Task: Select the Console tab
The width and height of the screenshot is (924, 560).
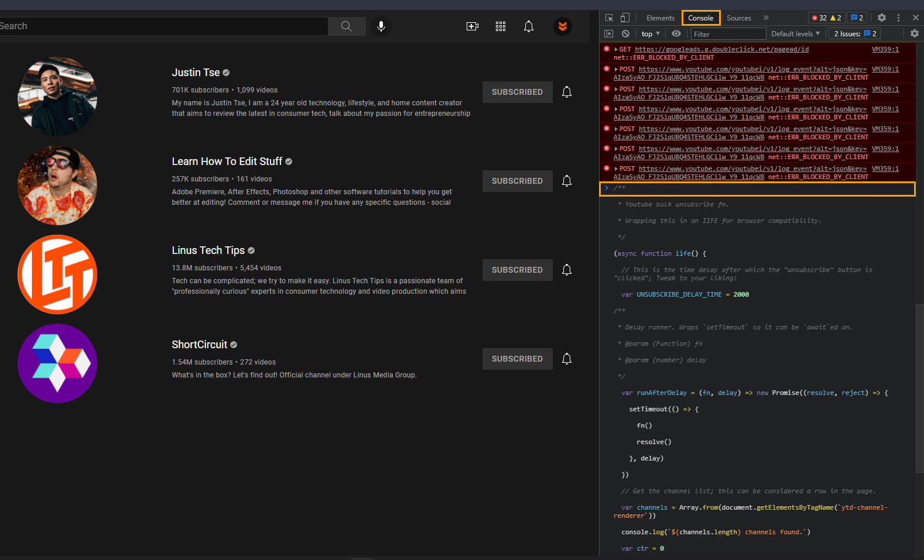Action: click(701, 18)
